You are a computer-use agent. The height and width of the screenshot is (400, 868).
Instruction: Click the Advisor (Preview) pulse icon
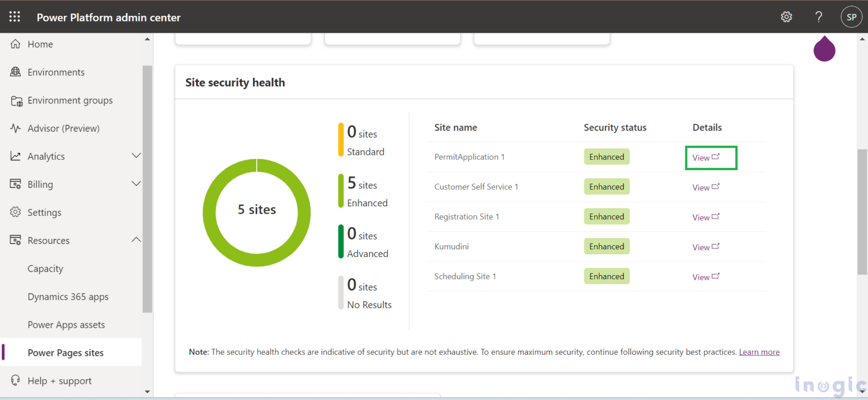click(x=16, y=128)
